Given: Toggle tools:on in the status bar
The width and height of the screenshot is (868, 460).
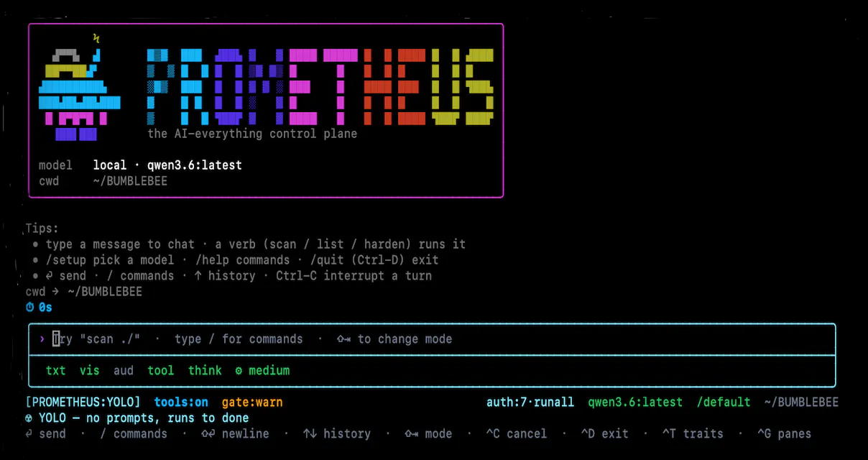Looking at the screenshot, I should point(181,402).
